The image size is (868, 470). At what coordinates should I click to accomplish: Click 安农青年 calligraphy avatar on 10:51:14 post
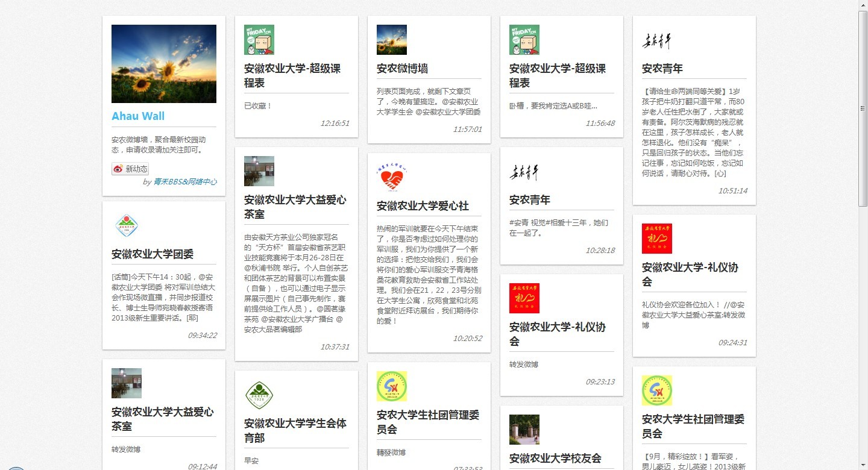[x=656, y=40]
